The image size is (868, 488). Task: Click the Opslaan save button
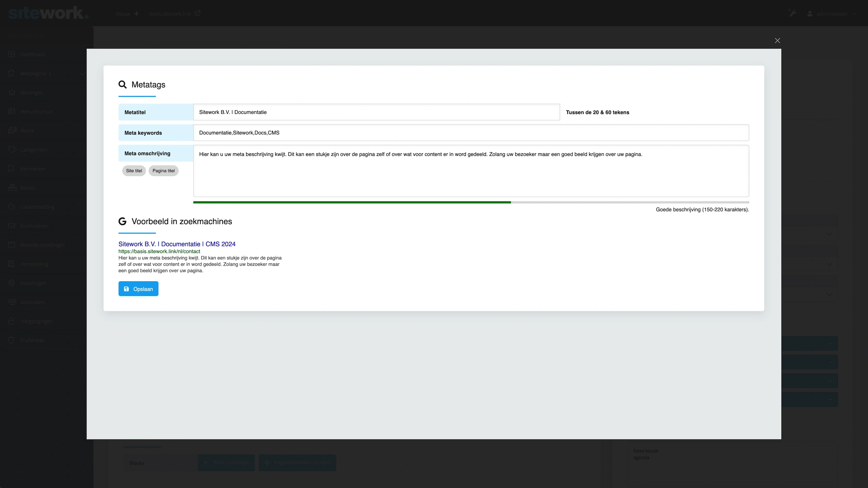pos(138,289)
